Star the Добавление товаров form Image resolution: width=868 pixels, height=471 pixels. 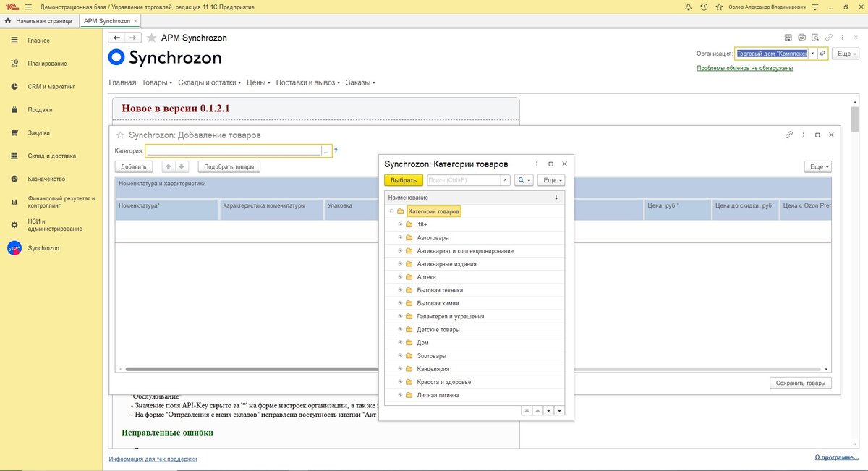click(x=120, y=135)
